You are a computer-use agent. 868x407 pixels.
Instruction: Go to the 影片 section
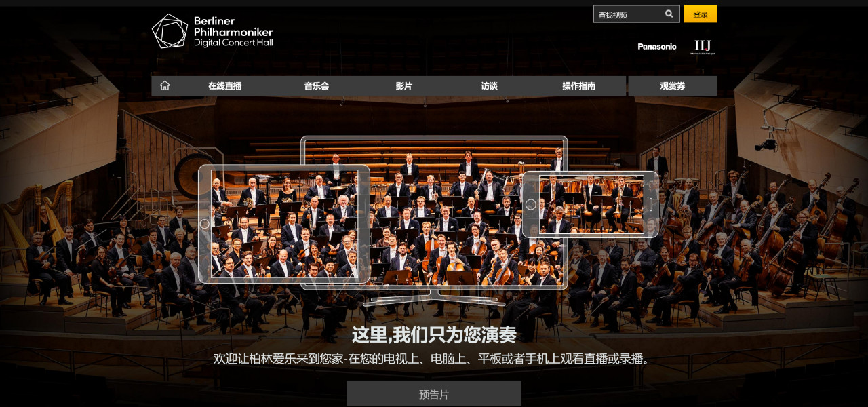click(x=404, y=85)
